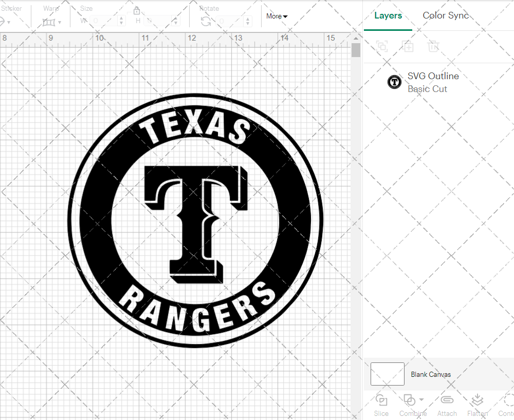Click the Contour icon

[x=507, y=400]
